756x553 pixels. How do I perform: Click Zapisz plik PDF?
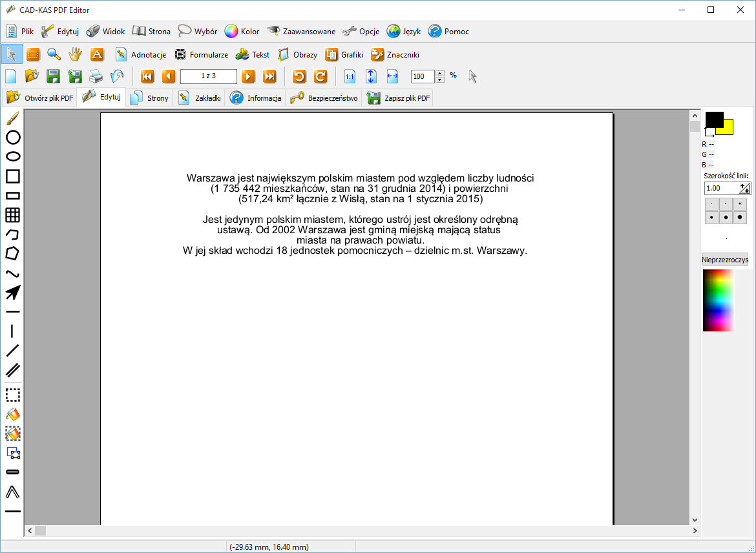(x=398, y=98)
